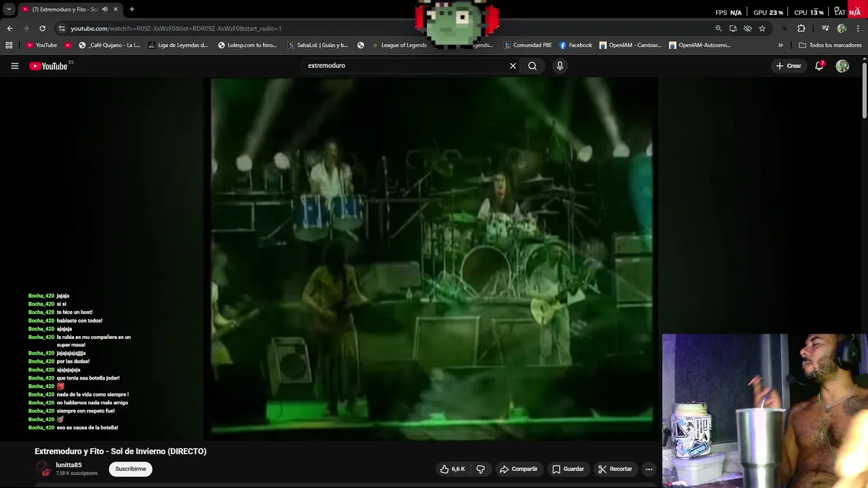This screenshot has width=868, height=488.
Task: Click the page vertical scrollbar
Action: point(864,91)
